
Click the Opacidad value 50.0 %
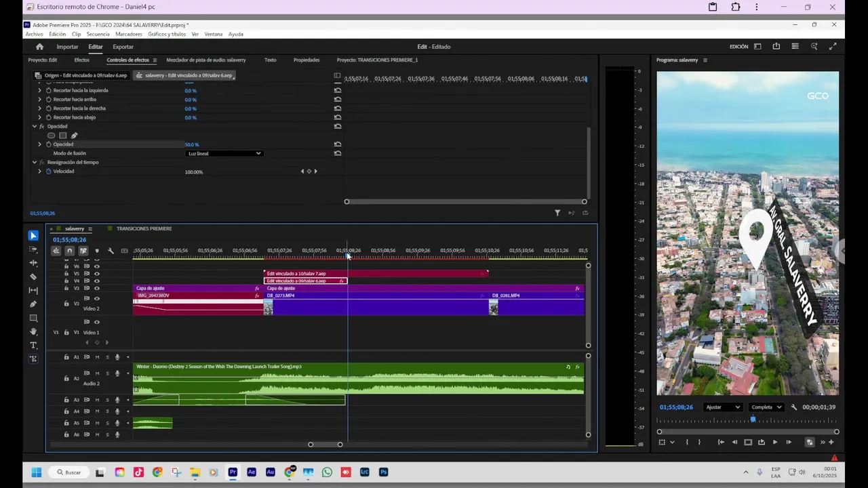coord(192,144)
